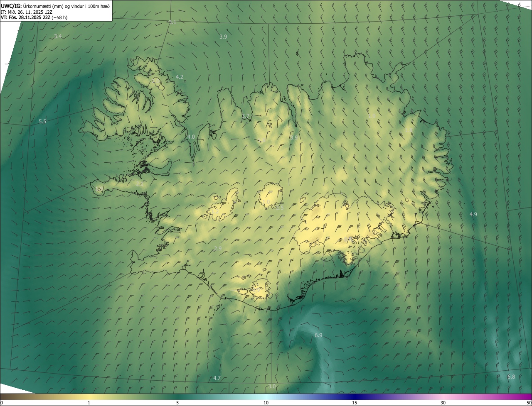532x406 pixels.
Task: Click the 3.7 value label on north coast
Action: click(x=246, y=116)
